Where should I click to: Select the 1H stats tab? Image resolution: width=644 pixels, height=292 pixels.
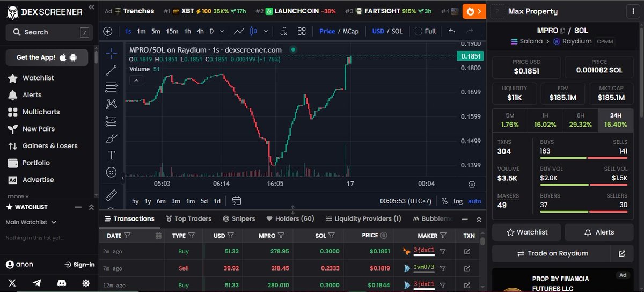tap(545, 120)
